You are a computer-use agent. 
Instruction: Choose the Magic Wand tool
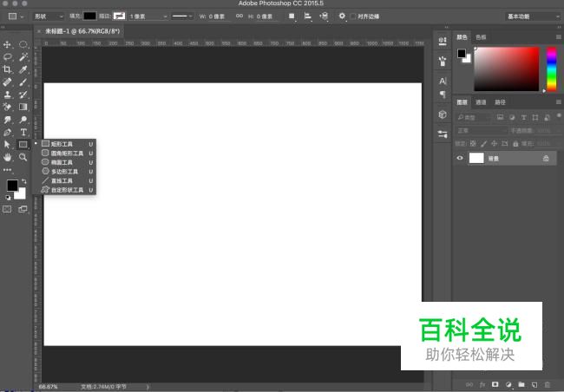[23, 56]
